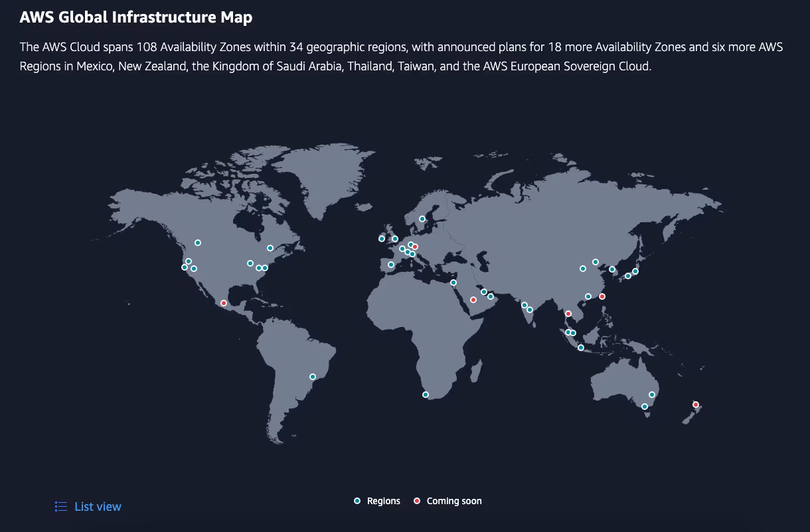Click the Osaka marker in western Japan
This screenshot has width=810, height=532.
[x=628, y=276]
